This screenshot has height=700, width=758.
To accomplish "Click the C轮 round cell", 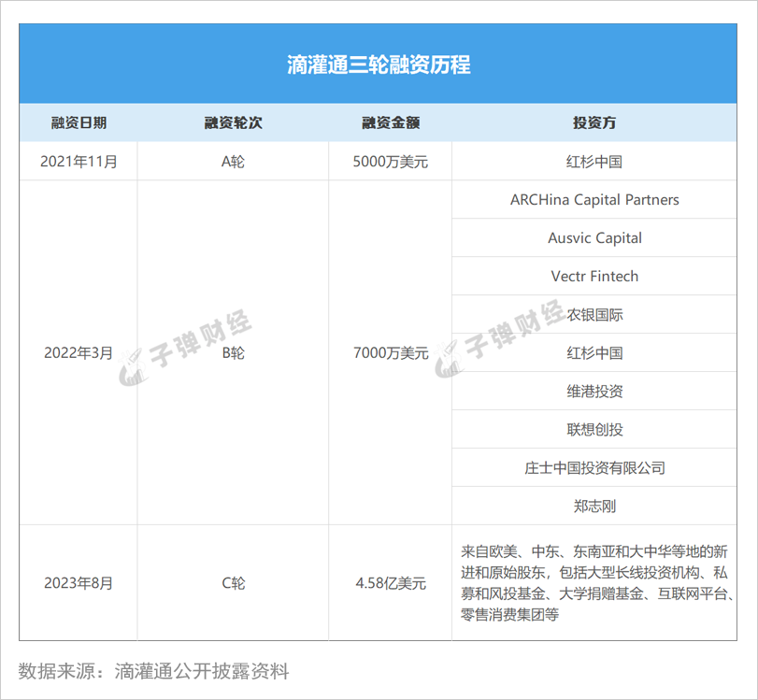I will 233,583.
